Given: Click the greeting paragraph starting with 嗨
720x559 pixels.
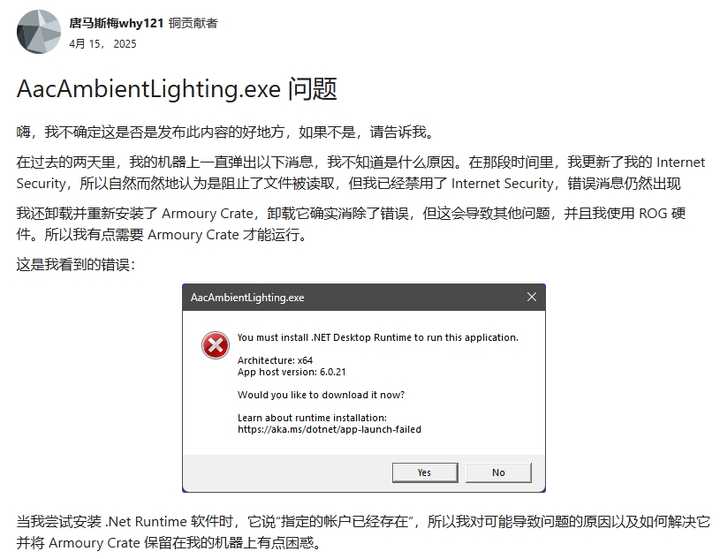Looking at the screenshot, I should [x=225, y=132].
